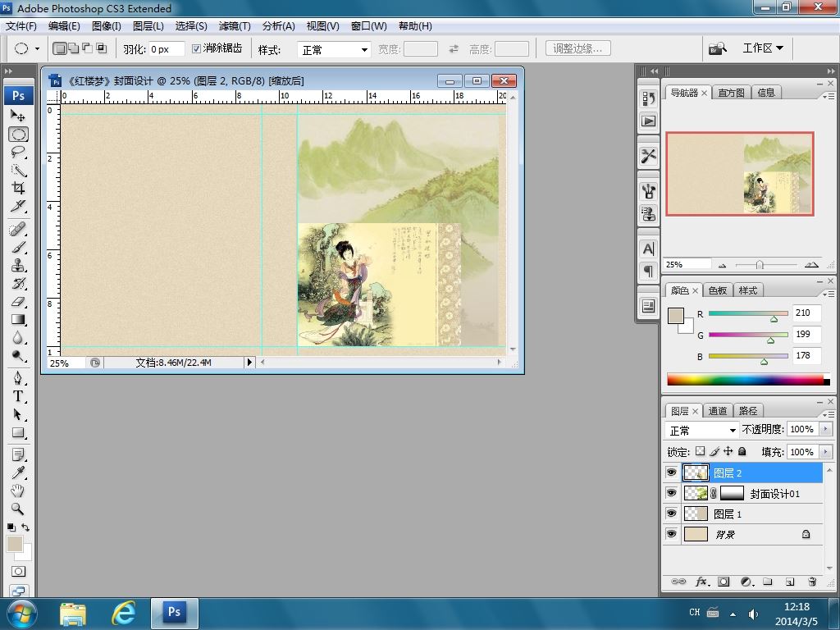Select the Move tool

[18, 116]
